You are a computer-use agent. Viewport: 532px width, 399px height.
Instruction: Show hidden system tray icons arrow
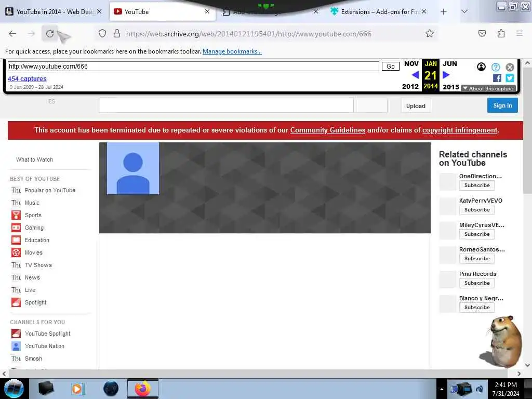pos(442,389)
